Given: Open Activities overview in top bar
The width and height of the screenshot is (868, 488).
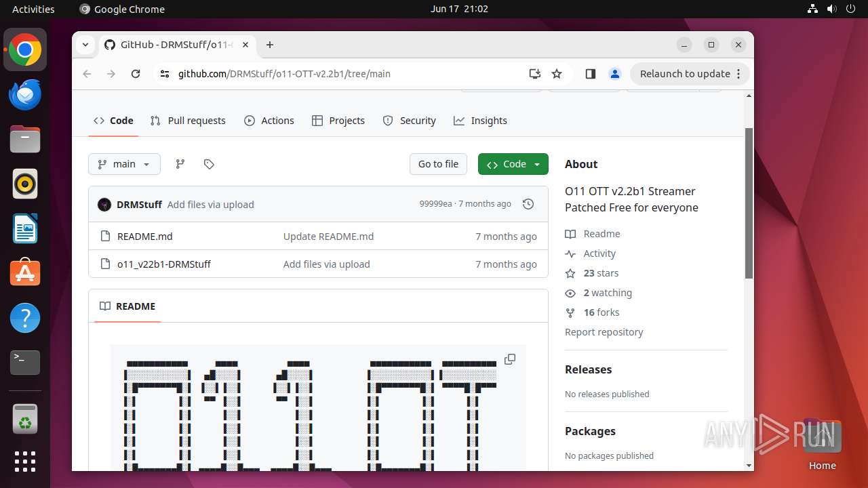Looking at the screenshot, I should point(33,9).
